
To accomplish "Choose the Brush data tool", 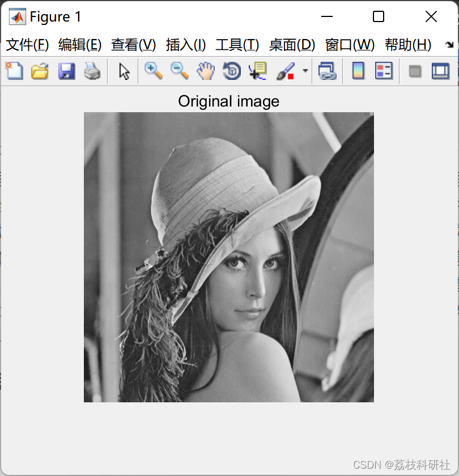I will tap(286, 71).
